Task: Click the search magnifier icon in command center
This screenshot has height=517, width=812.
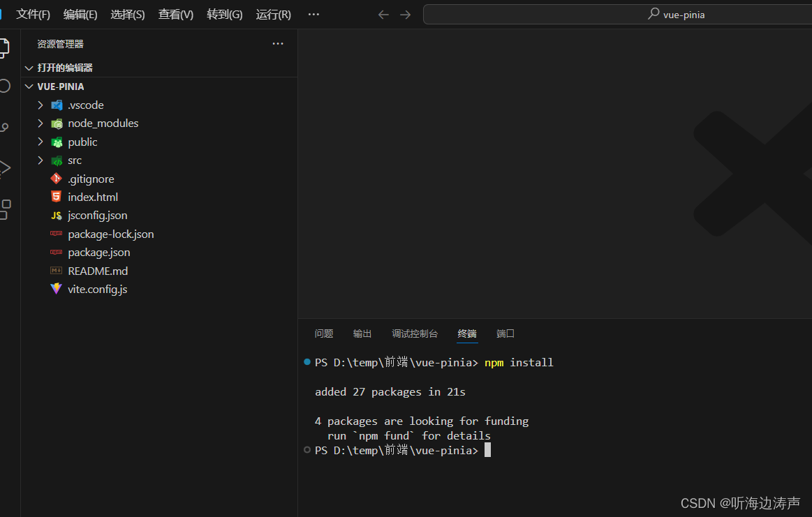Action: [654, 13]
